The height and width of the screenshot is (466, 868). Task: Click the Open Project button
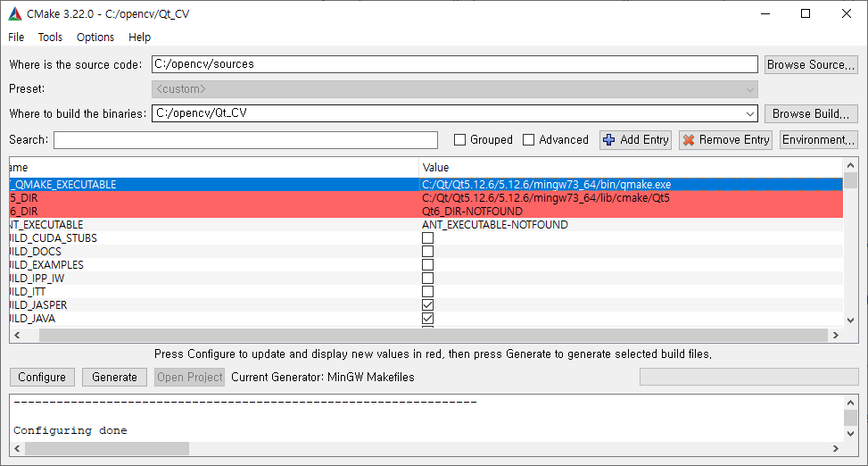point(189,378)
